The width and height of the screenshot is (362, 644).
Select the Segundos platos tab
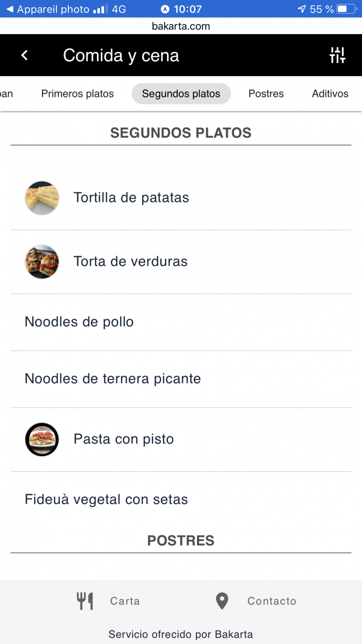pyautogui.click(x=181, y=94)
